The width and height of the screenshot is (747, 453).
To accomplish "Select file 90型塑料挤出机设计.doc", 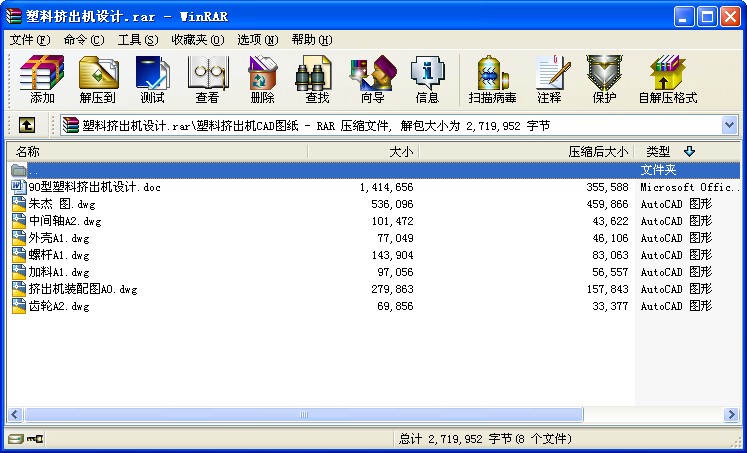I will pyautogui.click(x=94, y=187).
